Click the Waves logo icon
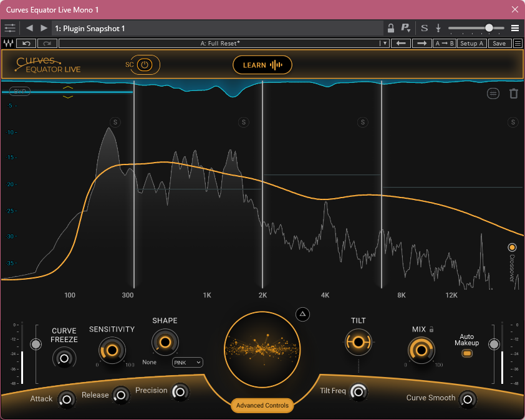Screen dimensions: 525x420 pos(8,43)
